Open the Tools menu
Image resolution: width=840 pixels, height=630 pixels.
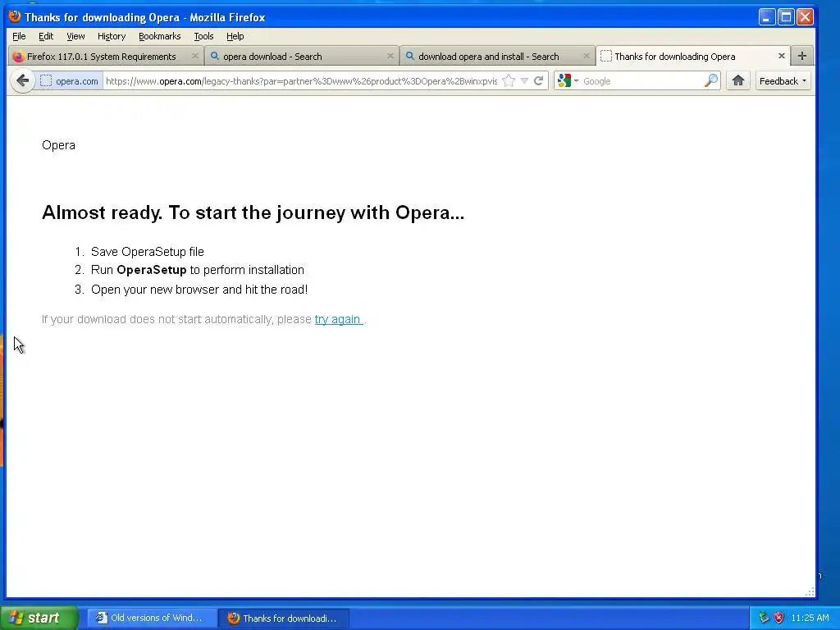203,36
